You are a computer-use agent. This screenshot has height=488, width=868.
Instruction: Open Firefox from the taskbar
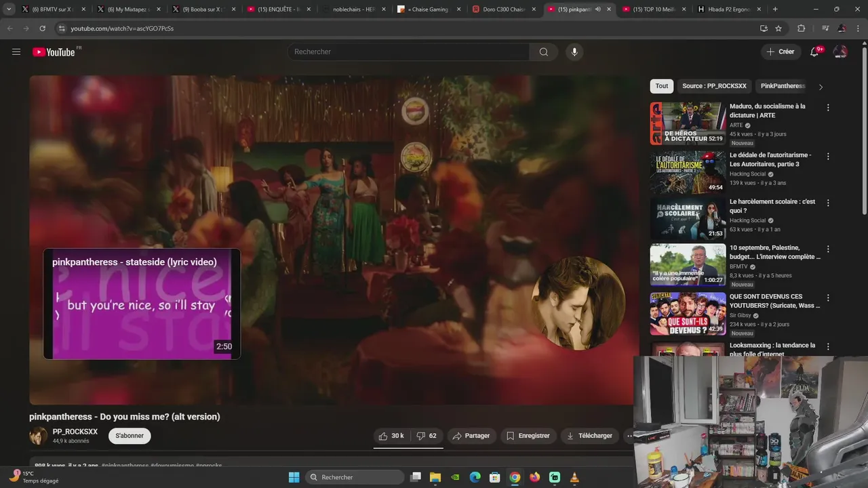click(x=535, y=477)
